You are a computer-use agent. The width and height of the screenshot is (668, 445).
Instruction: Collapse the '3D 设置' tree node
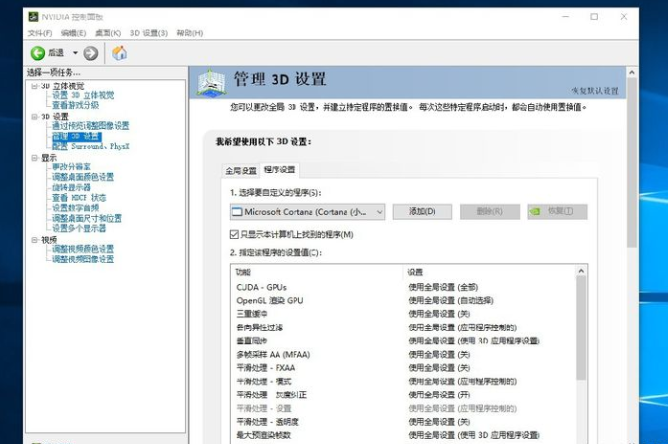tap(33, 116)
